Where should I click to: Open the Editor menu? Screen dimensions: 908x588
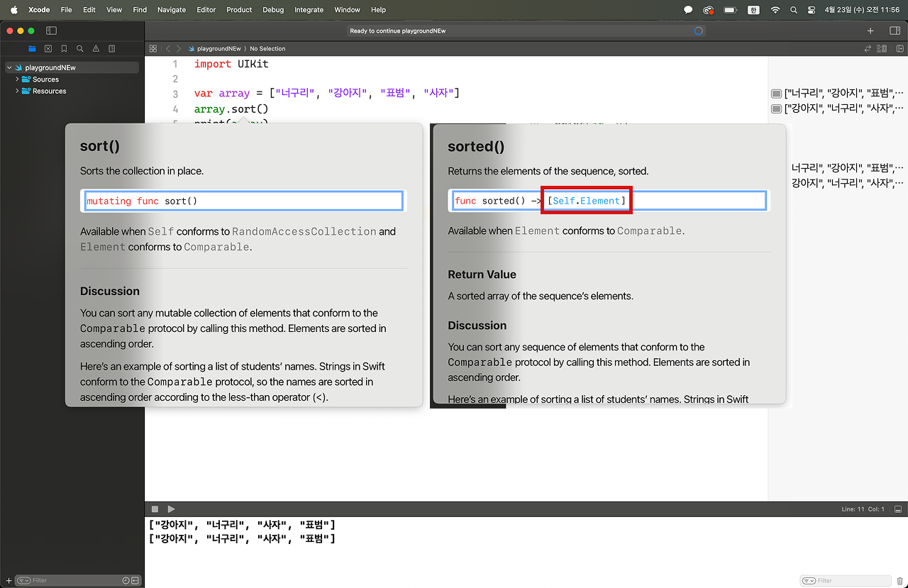click(x=206, y=10)
